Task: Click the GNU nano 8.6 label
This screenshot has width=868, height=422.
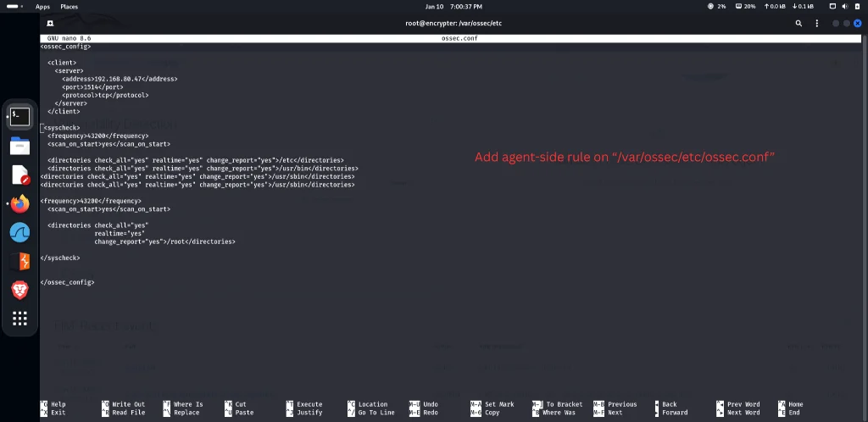Action: tap(70, 39)
